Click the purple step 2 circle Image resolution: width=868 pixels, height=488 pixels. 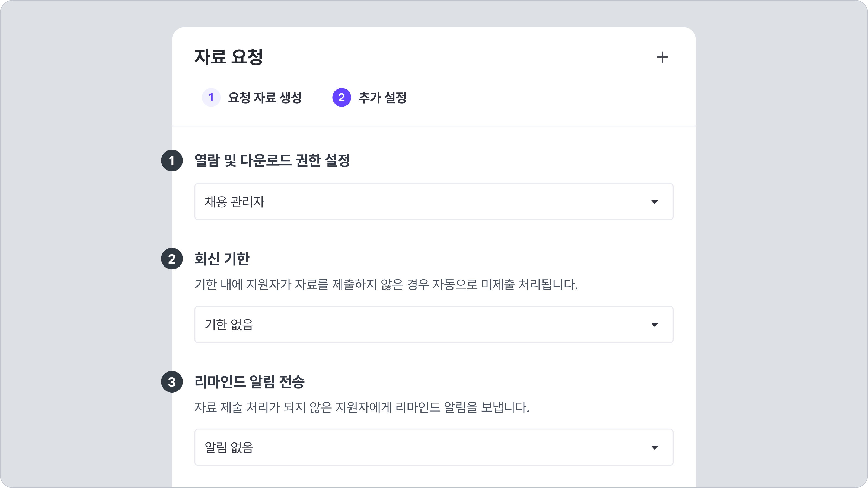tap(341, 98)
